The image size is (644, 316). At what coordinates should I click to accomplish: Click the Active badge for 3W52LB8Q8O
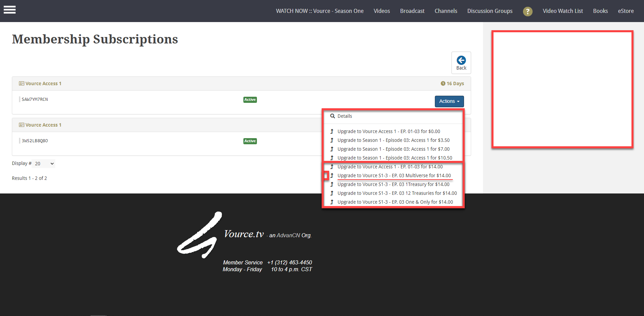(250, 141)
